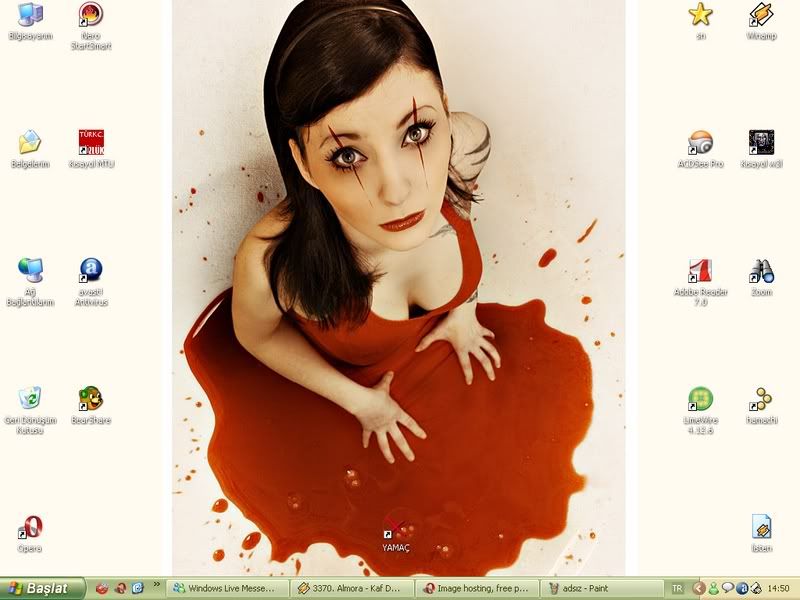
Task: Open the Nero StartSmart desktop shortcut
Action: pyautogui.click(x=91, y=17)
